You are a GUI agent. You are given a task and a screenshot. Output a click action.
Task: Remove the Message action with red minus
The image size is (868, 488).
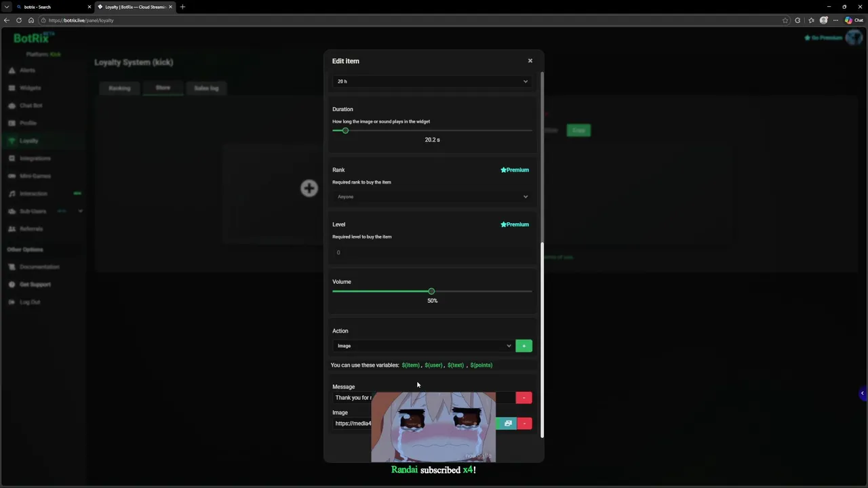[x=524, y=398]
